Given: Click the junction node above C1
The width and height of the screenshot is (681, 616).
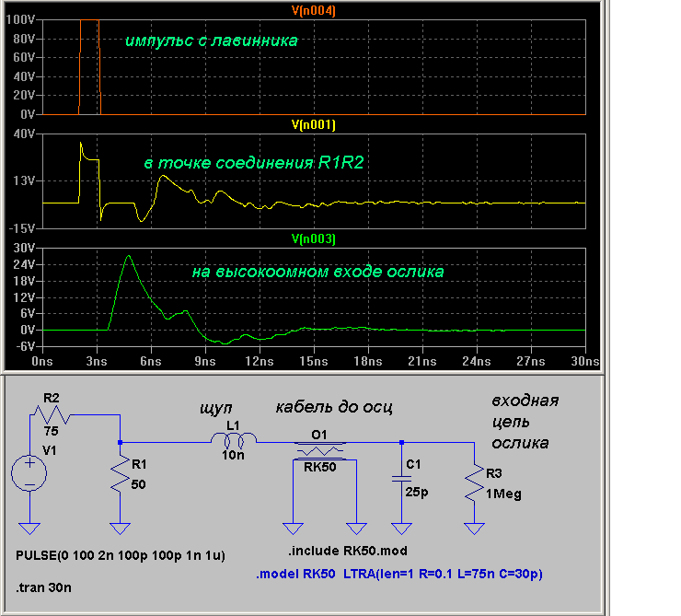Looking at the screenshot, I should click(401, 443).
